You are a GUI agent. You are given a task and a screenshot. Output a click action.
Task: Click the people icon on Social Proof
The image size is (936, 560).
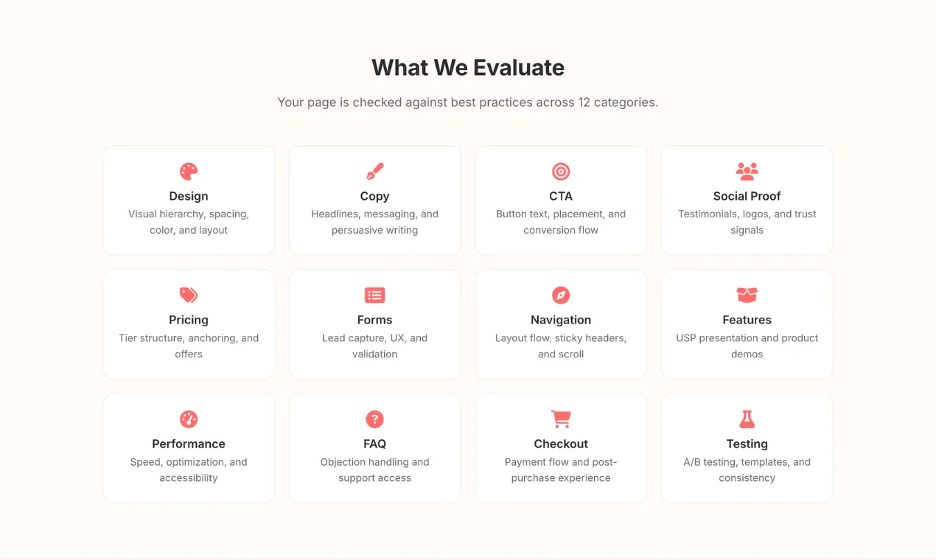[x=747, y=170]
